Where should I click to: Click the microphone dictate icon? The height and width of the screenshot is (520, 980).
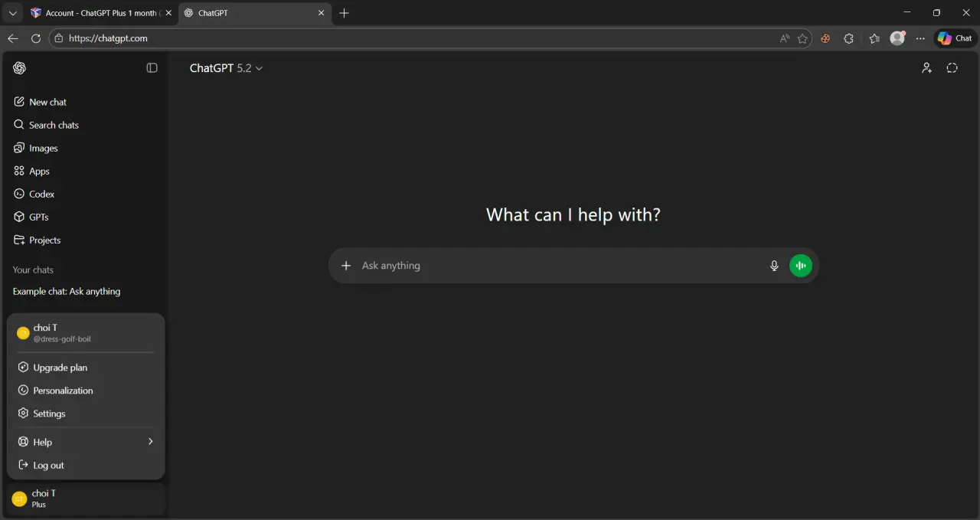tap(774, 266)
